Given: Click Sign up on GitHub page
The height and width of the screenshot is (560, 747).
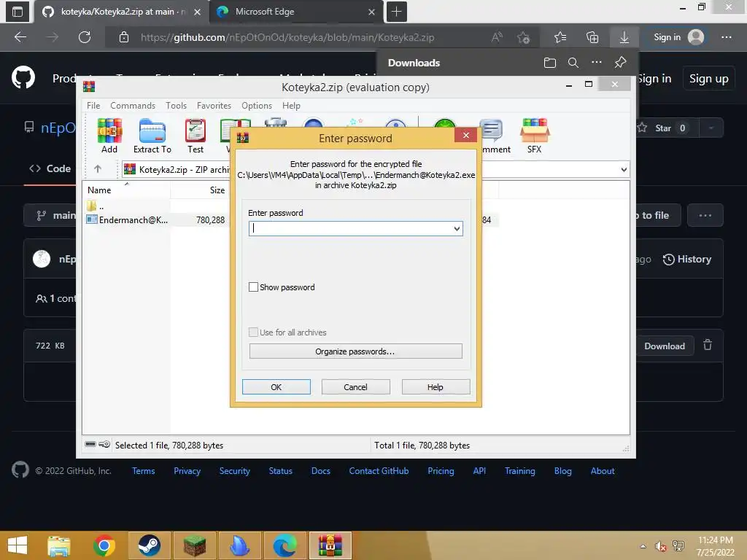Looking at the screenshot, I should click(709, 79).
